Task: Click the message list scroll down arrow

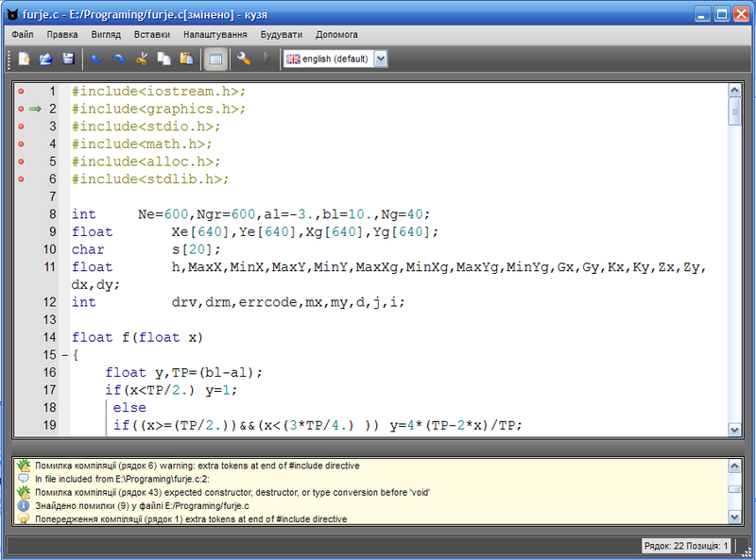Action: pyautogui.click(x=734, y=518)
